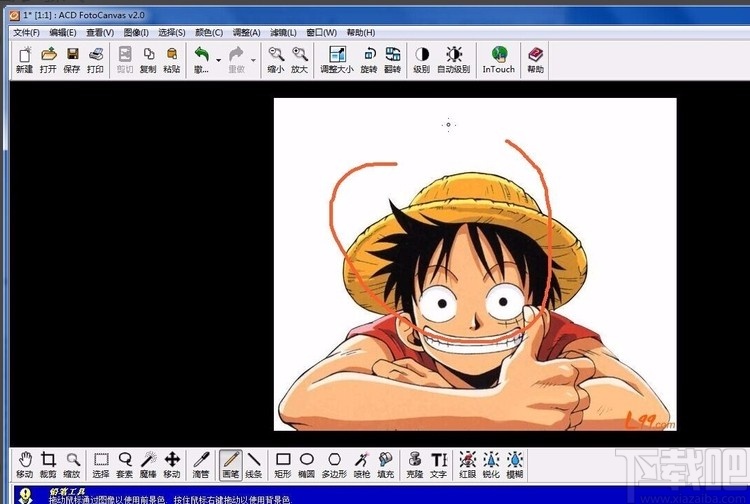This screenshot has width=750, height=504.
Task: Open the 滤镜(L) menu
Action: point(283,33)
